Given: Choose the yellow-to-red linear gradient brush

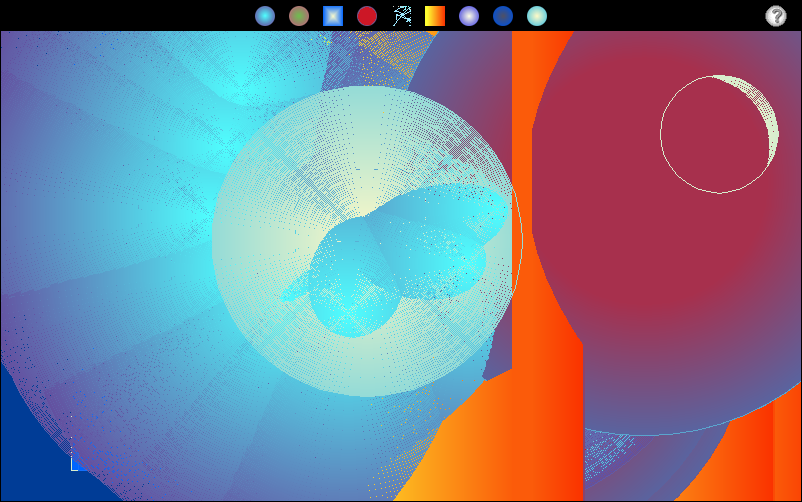Looking at the screenshot, I should [x=435, y=16].
